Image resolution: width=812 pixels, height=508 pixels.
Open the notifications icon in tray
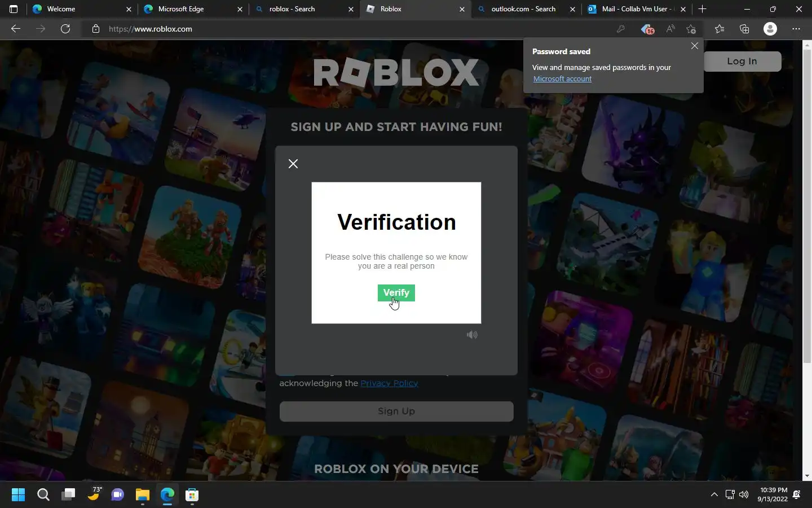click(x=797, y=495)
